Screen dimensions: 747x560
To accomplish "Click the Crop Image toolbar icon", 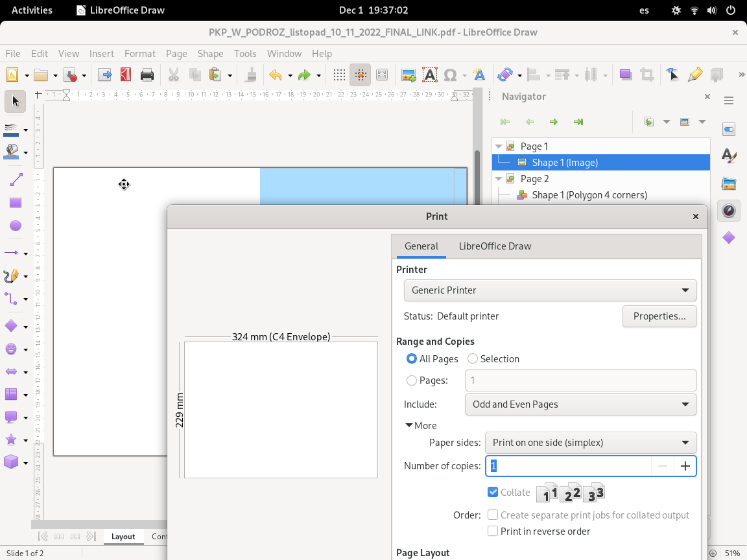I will (647, 75).
